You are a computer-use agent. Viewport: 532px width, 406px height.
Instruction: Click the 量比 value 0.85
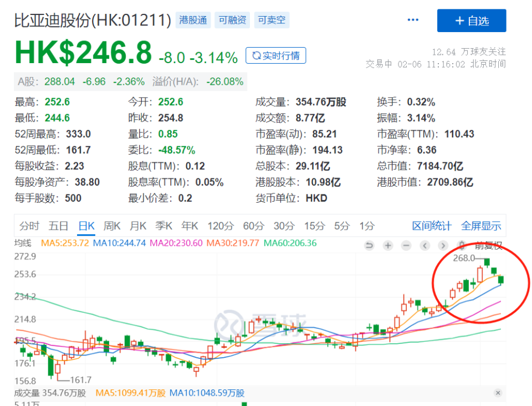click(x=168, y=134)
